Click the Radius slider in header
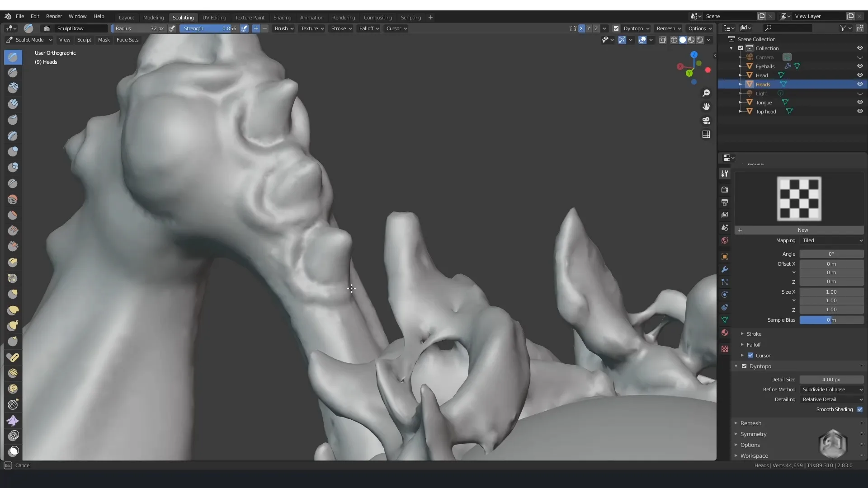The height and width of the screenshot is (488, 868). pyautogui.click(x=139, y=28)
